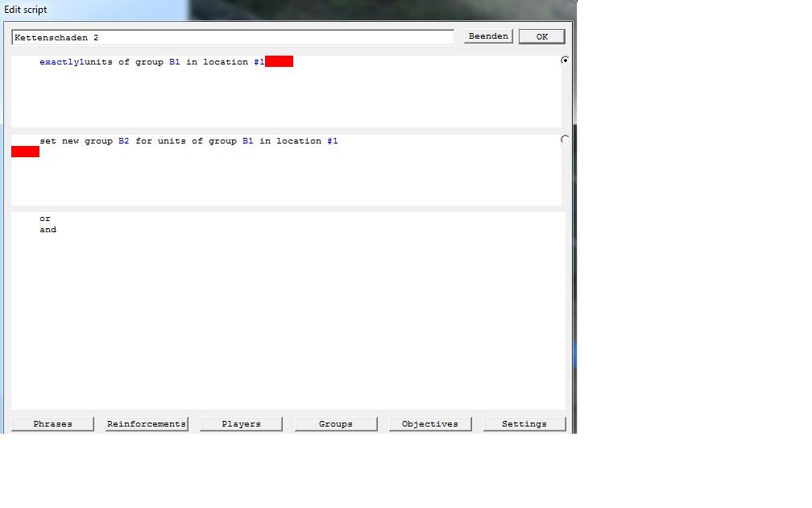Confirm with the OK button
Viewport: 812px width, 508px height.
(x=541, y=36)
